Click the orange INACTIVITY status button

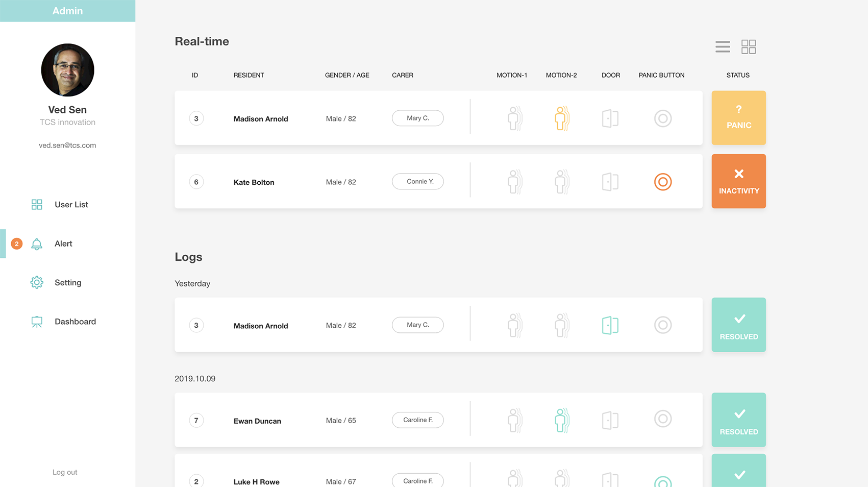pyautogui.click(x=738, y=181)
